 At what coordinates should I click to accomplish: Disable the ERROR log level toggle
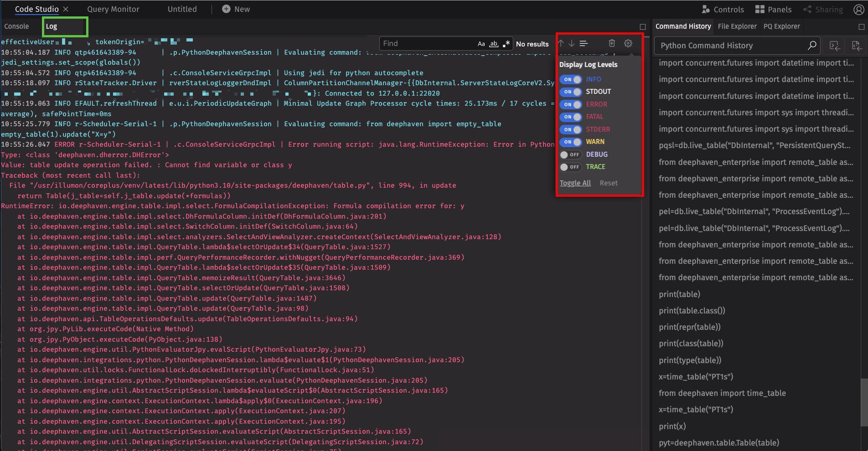coord(571,104)
